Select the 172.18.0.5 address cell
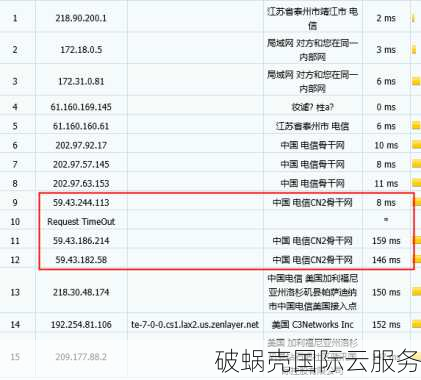The width and height of the screenshot is (421, 380). pos(81,50)
